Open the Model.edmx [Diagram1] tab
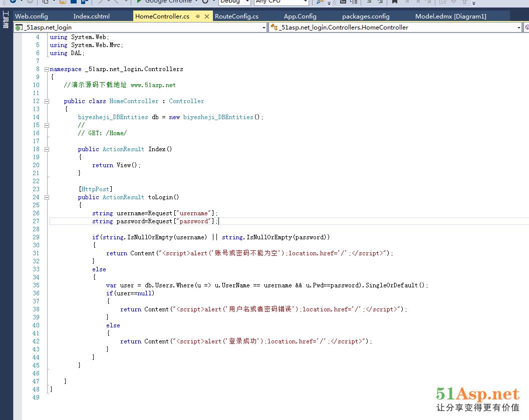The width and height of the screenshot is (529, 420). [450, 16]
